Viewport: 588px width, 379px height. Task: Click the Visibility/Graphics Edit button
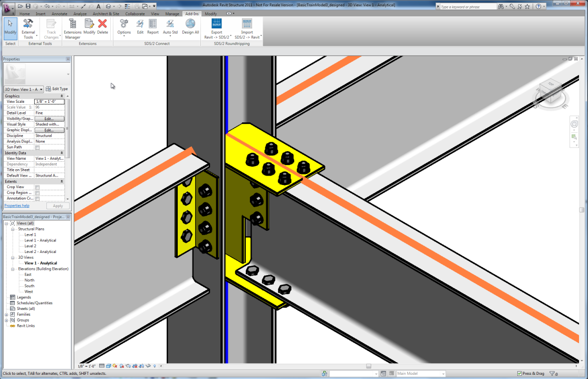[49, 119]
